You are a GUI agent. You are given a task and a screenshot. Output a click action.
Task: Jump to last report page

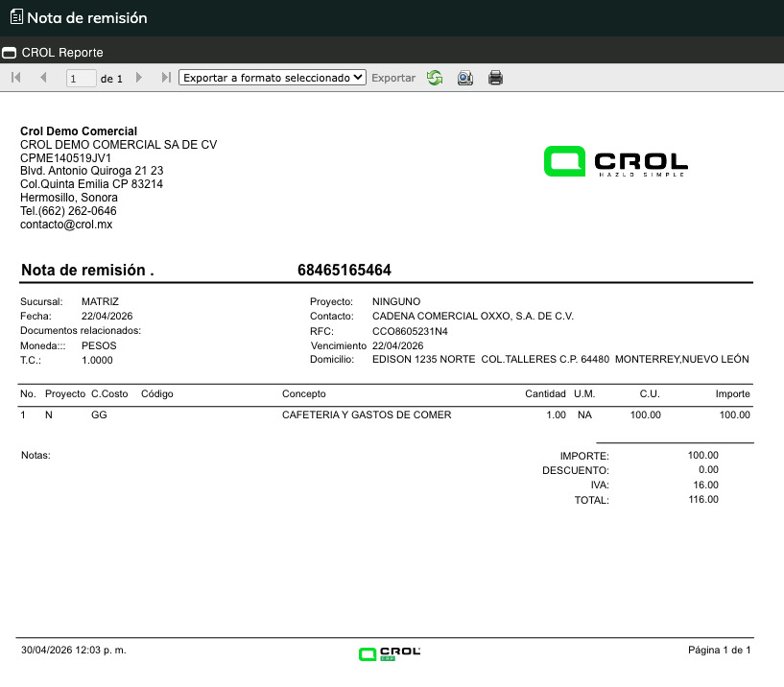pyautogui.click(x=166, y=78)
